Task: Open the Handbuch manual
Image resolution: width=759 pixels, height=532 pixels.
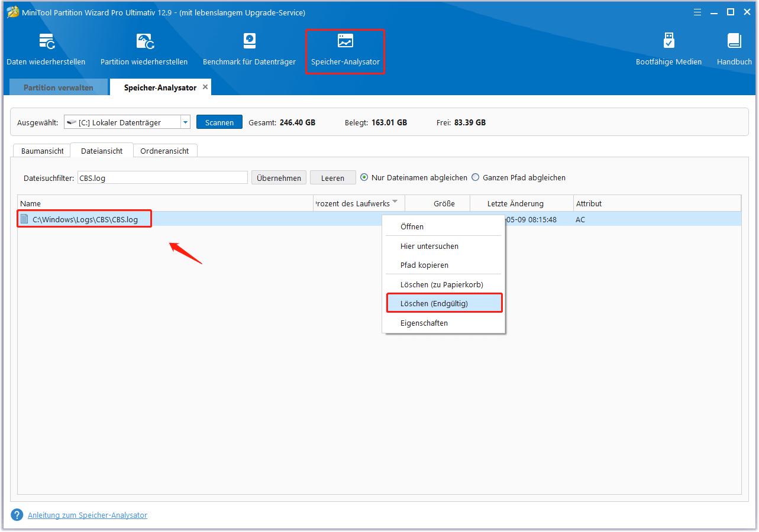Action: click(x=734, y=50)
